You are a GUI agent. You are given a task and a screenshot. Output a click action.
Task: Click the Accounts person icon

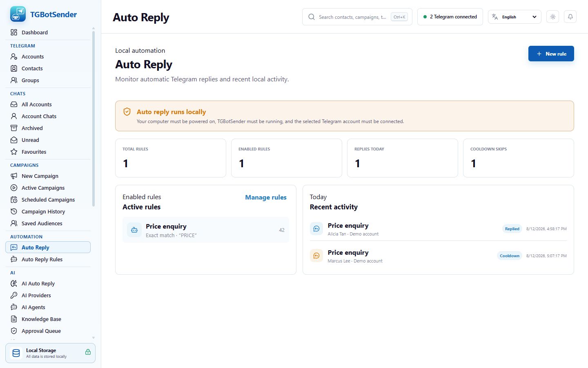(14, 56)
